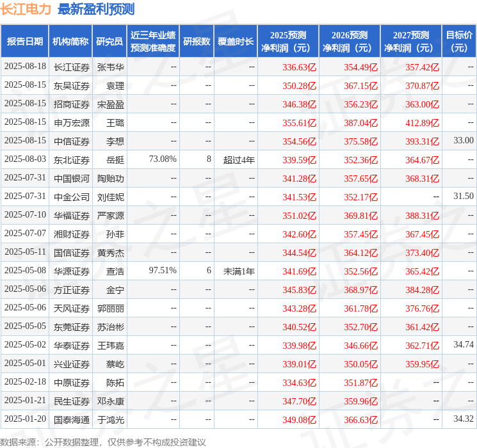
Task: Select the 中原证券 institution cell
Action: (x=72, y=383)
